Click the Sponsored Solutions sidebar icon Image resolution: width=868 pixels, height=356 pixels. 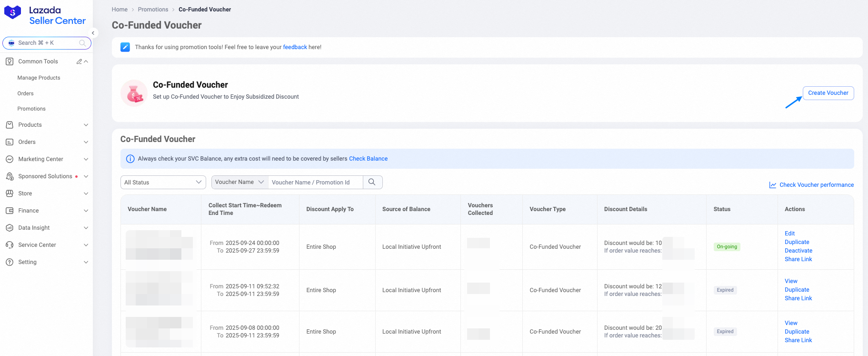point(10,176)
